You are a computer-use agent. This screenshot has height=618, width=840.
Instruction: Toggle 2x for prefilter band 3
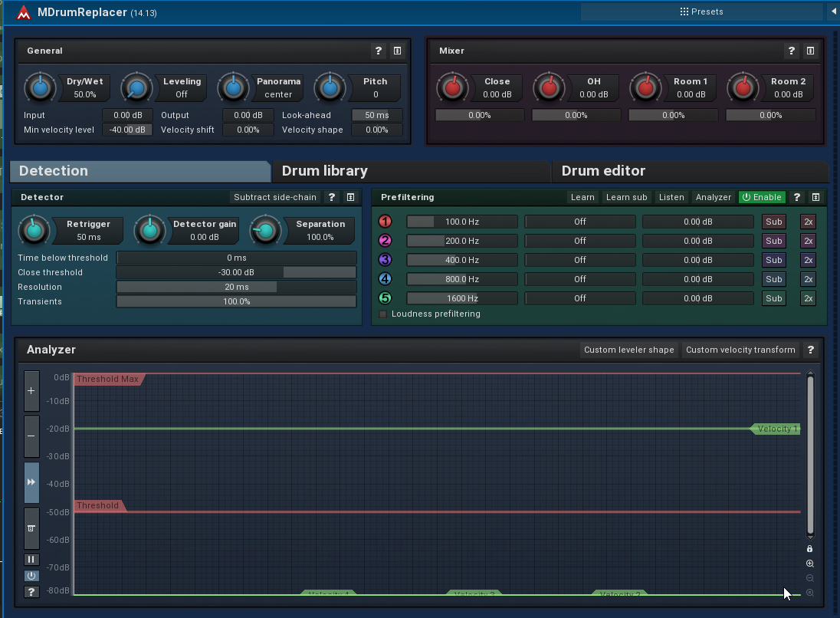click(x=808, y=260)
